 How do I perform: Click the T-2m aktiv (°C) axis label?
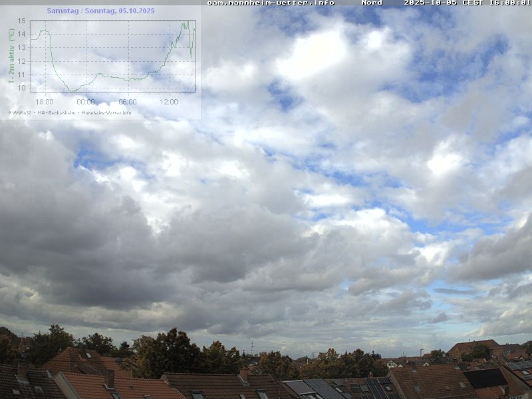pos(11,56)
